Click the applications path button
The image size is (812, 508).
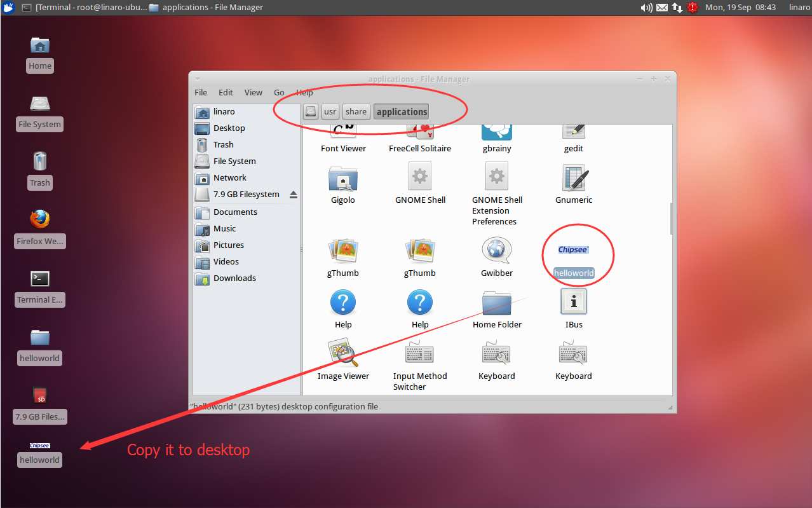(402, 111)
